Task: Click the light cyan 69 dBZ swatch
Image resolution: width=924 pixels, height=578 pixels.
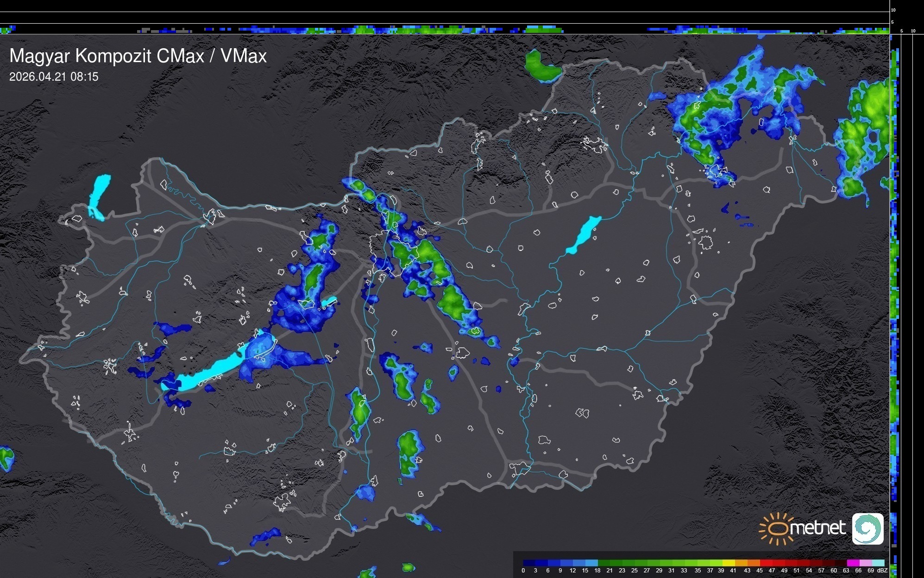Action: click(x=878, y=563)
